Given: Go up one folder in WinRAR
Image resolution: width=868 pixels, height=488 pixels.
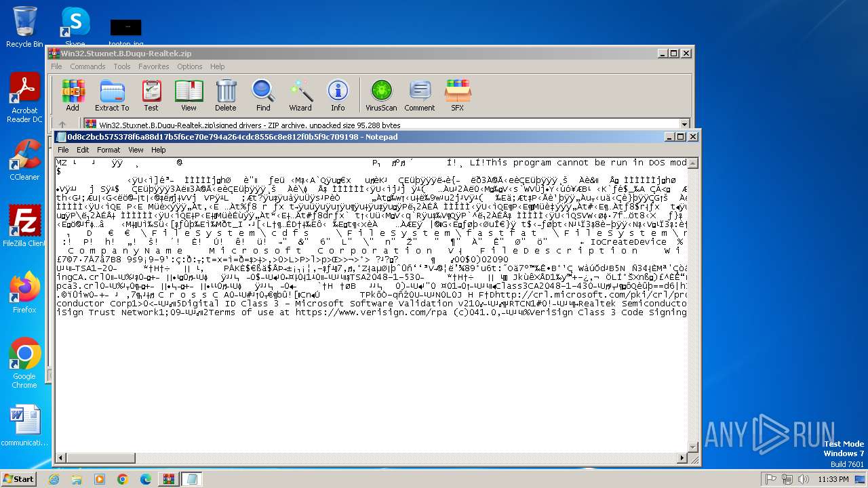Looking at the screenshot, I should click(x=62, y=125).
